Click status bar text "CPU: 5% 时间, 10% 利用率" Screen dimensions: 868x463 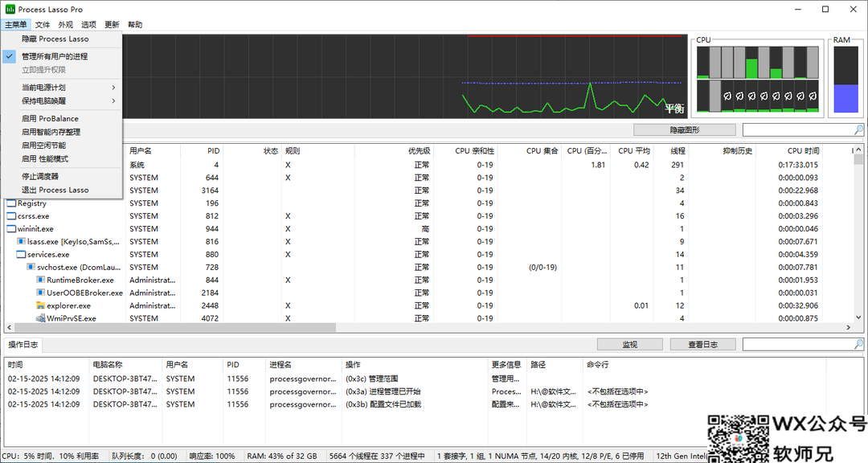(51, 457)
